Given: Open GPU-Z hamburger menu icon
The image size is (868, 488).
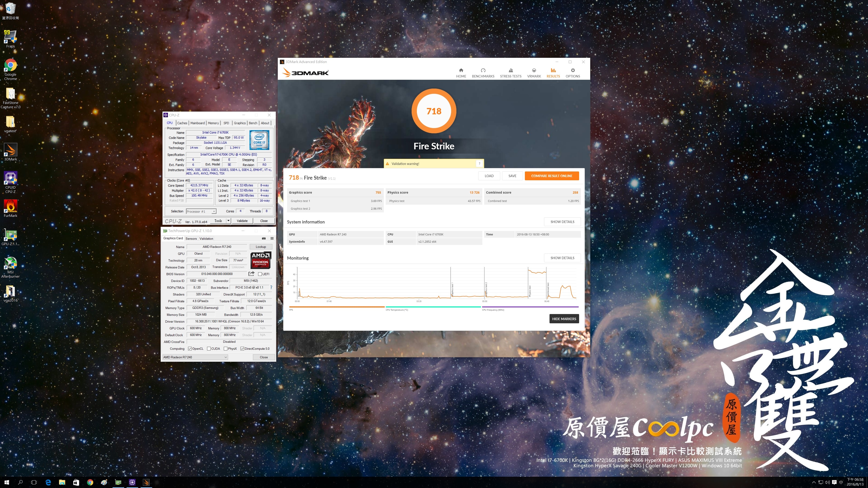Looking at the screenshot, I should click(272, 238).
